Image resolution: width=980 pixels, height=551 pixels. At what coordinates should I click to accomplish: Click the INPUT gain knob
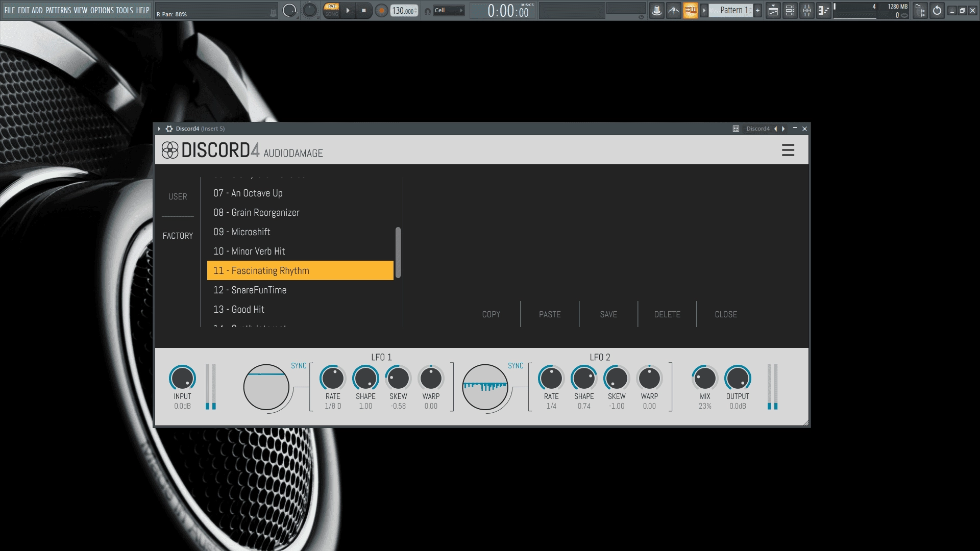click(182, 378)
